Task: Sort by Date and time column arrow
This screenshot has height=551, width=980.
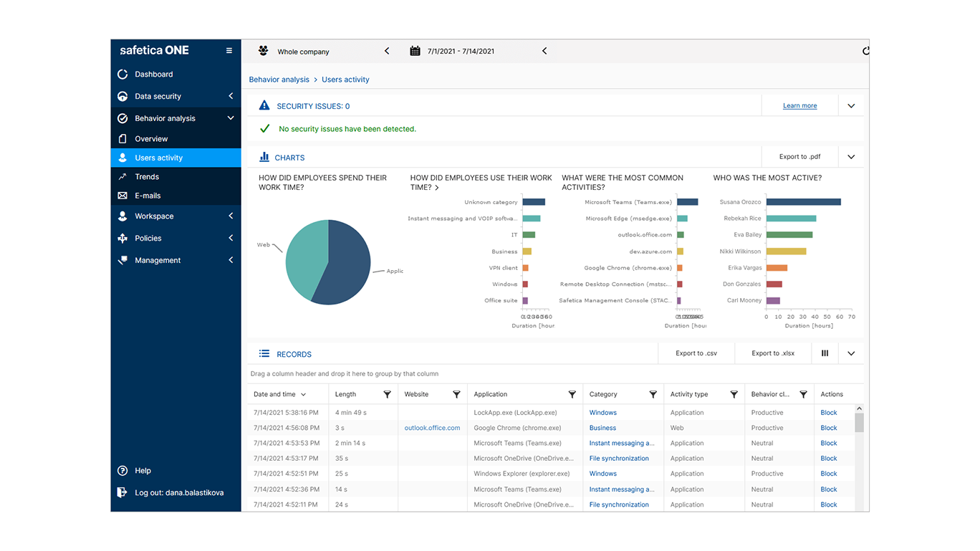Action: 303,395
